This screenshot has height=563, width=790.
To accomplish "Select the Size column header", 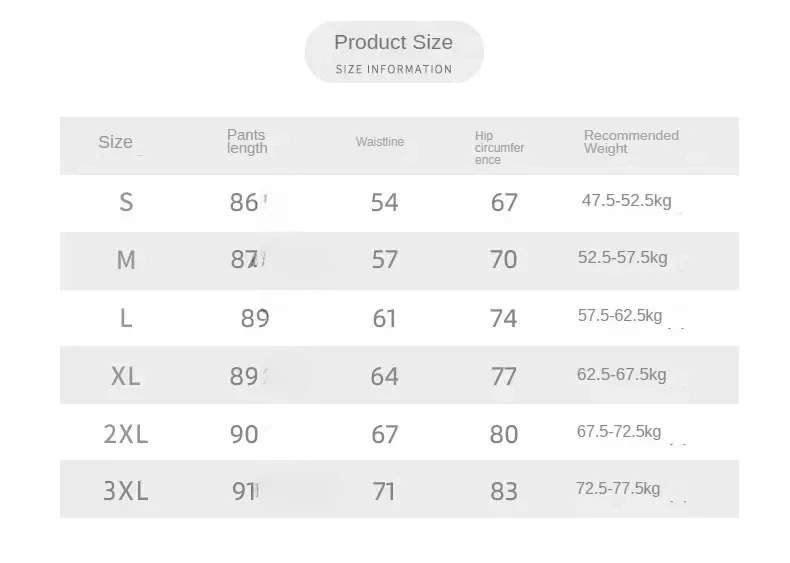I will 115,142.
